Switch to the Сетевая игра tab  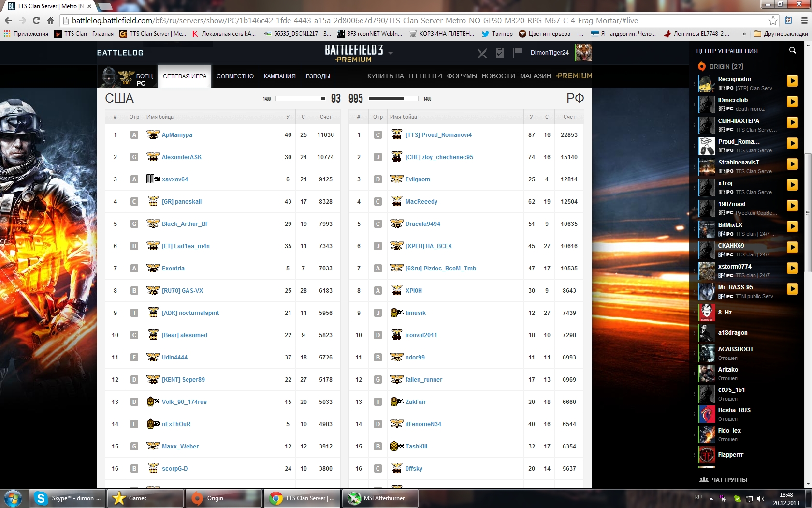coord(185,76)
